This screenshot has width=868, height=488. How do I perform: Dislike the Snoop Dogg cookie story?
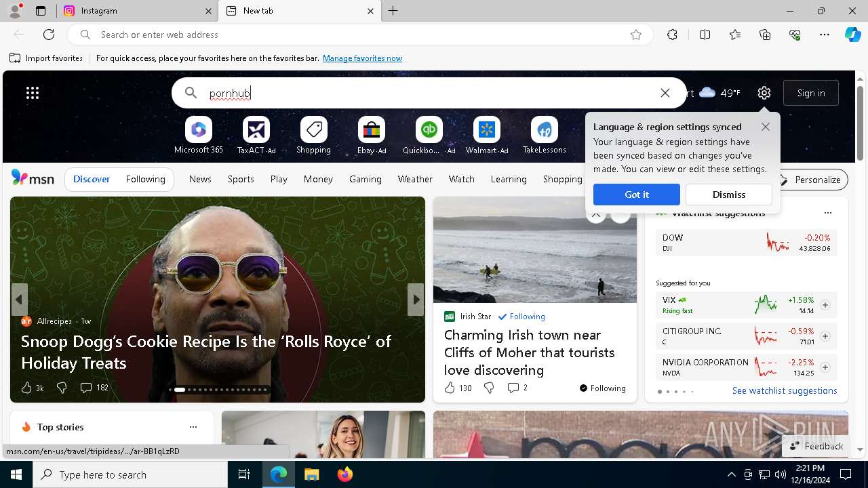[62, 388]
